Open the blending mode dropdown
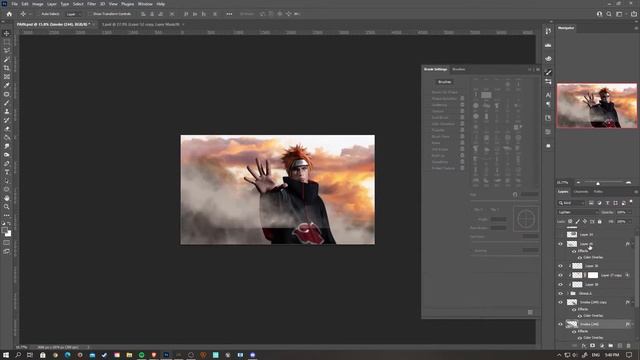 click(x=578, y=212)
